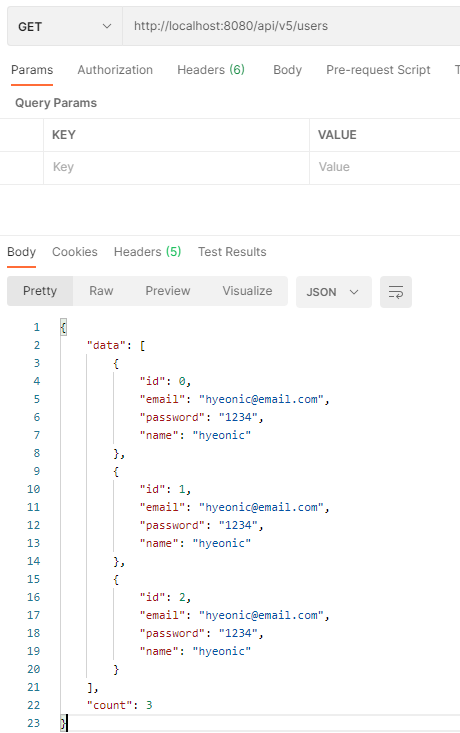Select the Pretty view button
This screenshot has height=733, width=460.
point(40,291)
